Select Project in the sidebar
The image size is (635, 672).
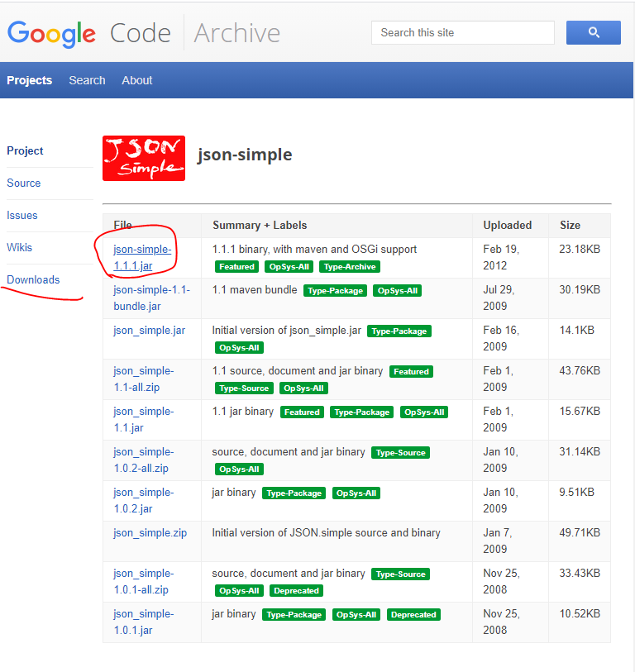click(25, 151)
